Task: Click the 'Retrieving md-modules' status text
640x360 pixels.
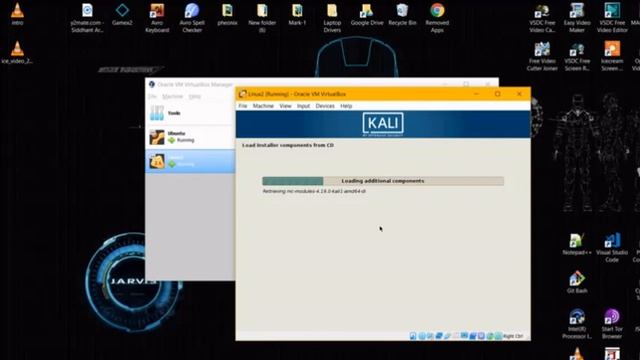Action: [x=314, y=191]
